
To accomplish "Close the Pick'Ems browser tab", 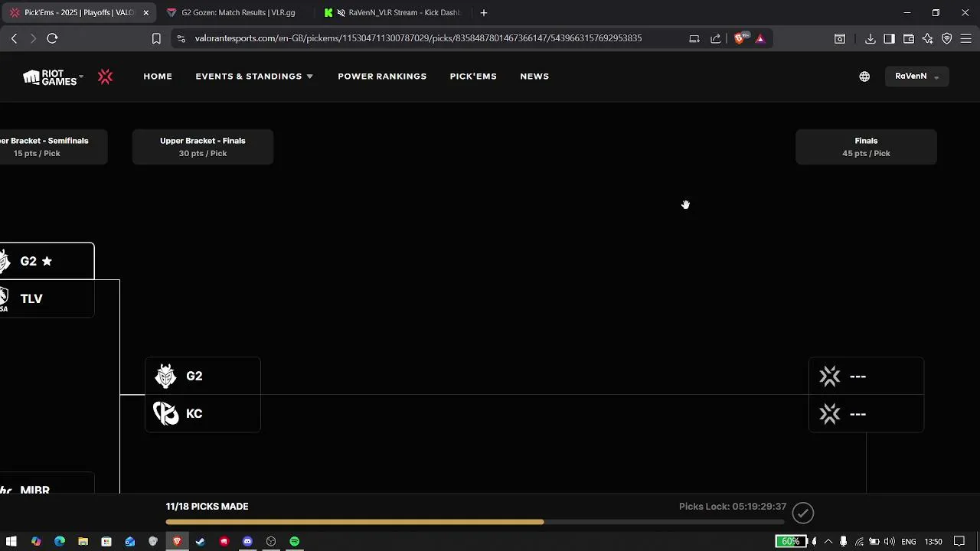I will 145,13.
